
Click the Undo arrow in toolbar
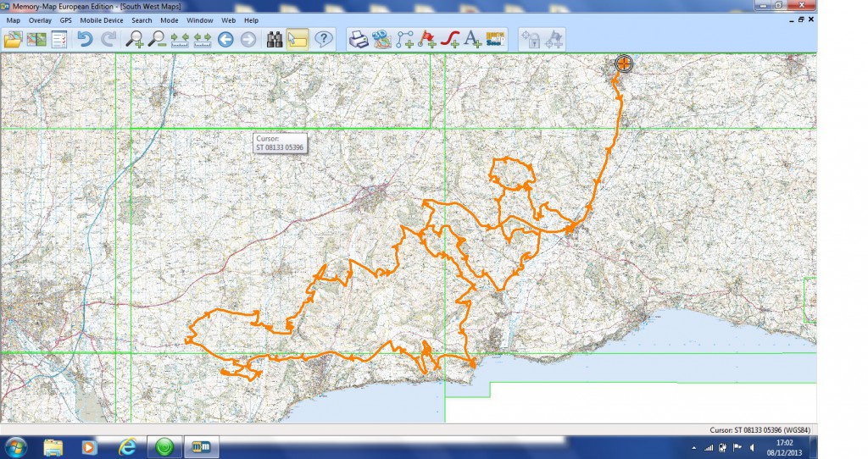(x=84, y=39)
